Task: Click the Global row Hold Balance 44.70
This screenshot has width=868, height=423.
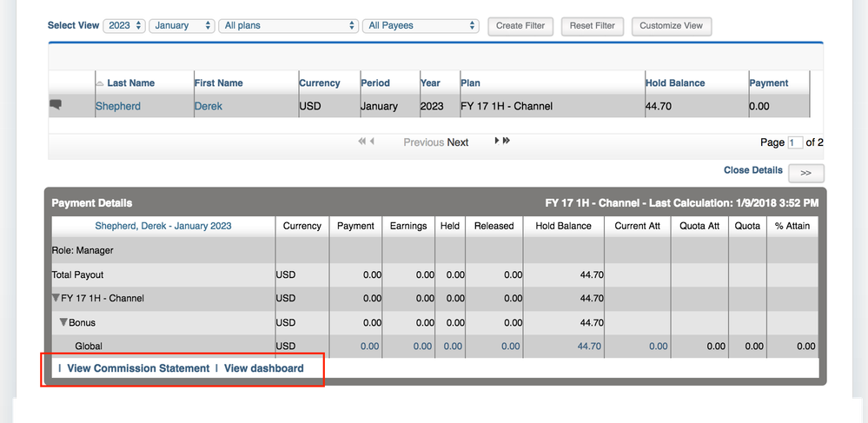Action: point(589,346)
